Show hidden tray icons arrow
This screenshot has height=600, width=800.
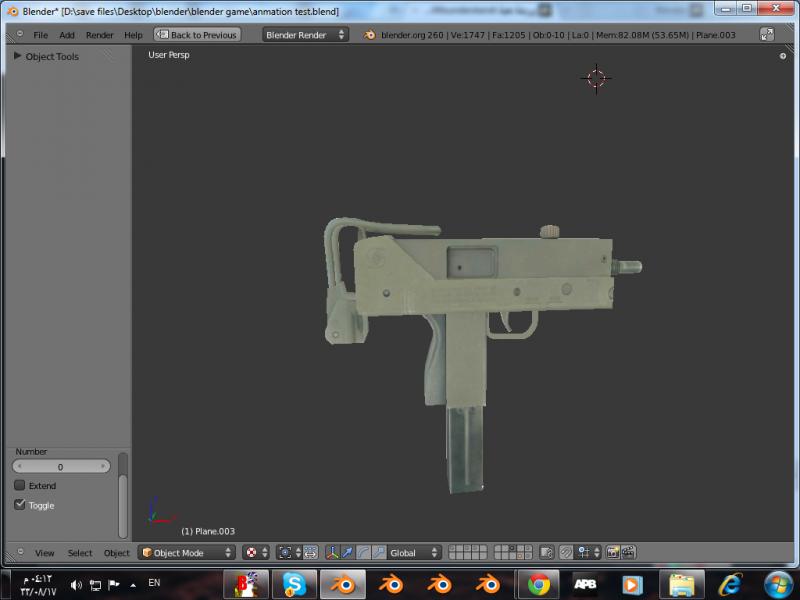[133, 585]
